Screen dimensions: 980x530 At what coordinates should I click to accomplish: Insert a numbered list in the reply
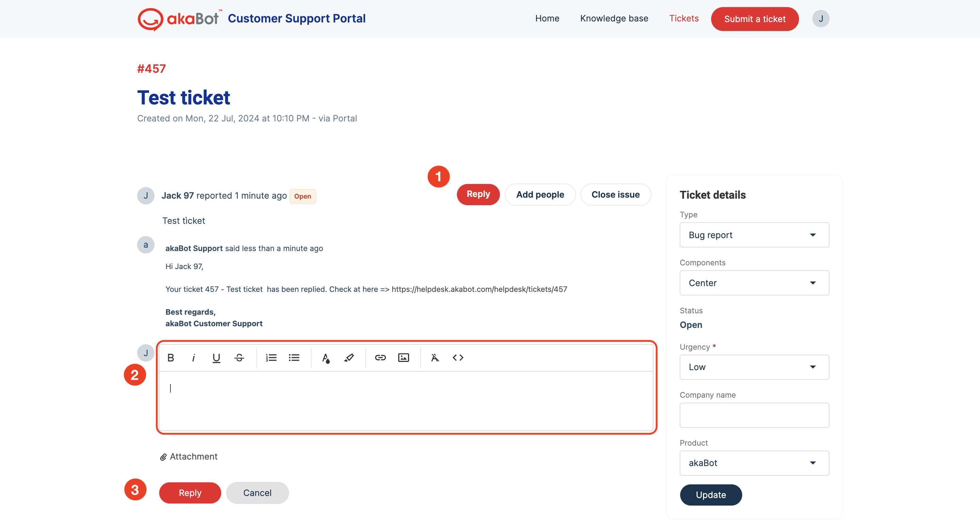(x=271, y=358)
